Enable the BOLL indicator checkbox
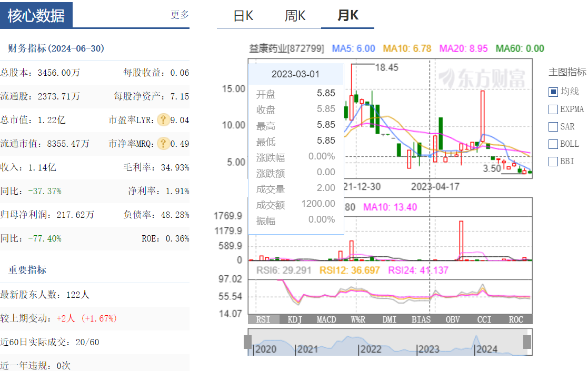Viewport: 588px width, 371px height. point(553,144)
